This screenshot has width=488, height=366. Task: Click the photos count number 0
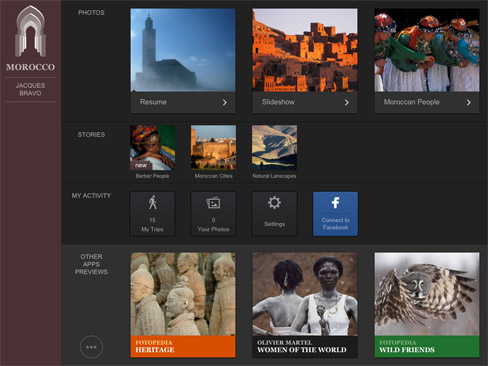(x=213, y=220)
